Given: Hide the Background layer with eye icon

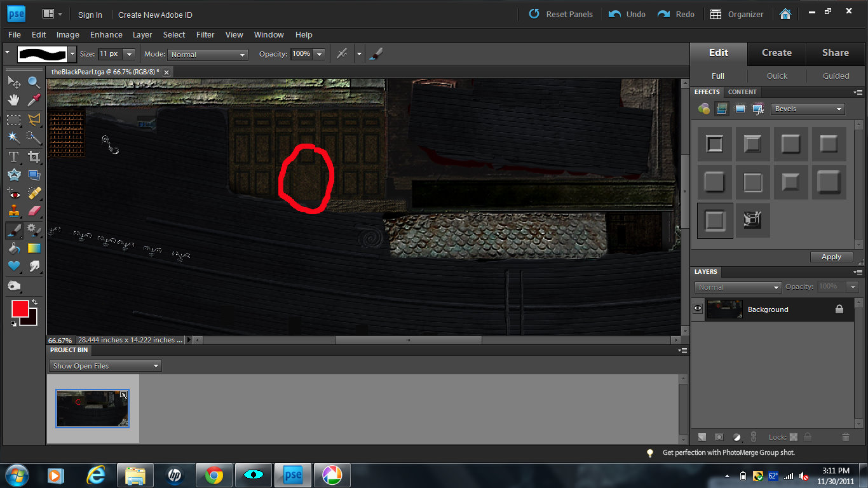Looking at the screenshot, I should point(698,309).
